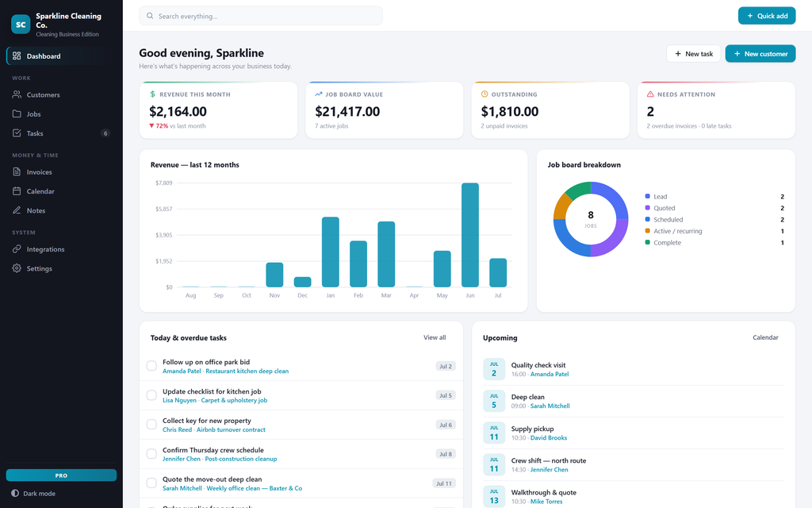Screen dimensions: 812x508
Task: Click the Notes pencil icon
Action: (x=17, y=210)
